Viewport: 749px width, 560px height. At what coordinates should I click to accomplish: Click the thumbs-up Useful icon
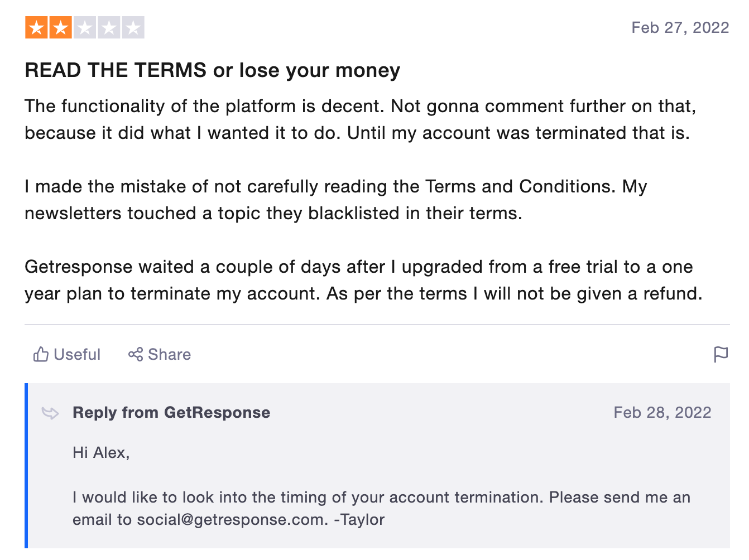pyautogui.click(x=41, y=354)
